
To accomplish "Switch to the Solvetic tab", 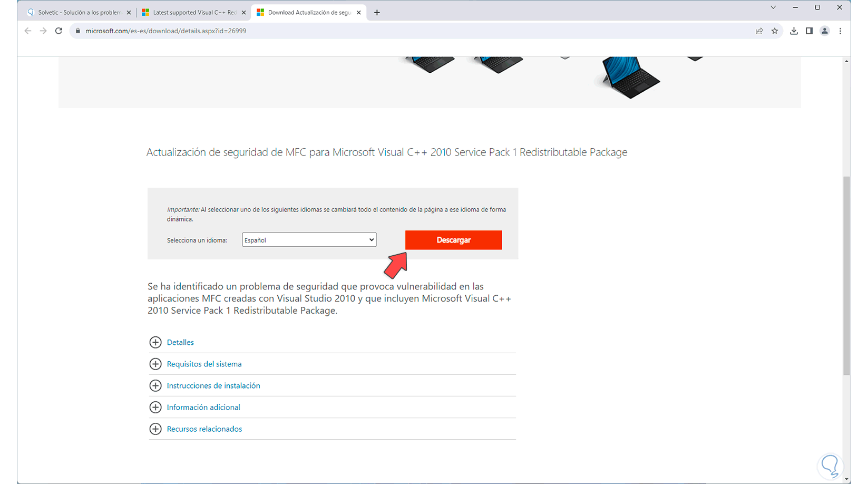I will [79, 13].
